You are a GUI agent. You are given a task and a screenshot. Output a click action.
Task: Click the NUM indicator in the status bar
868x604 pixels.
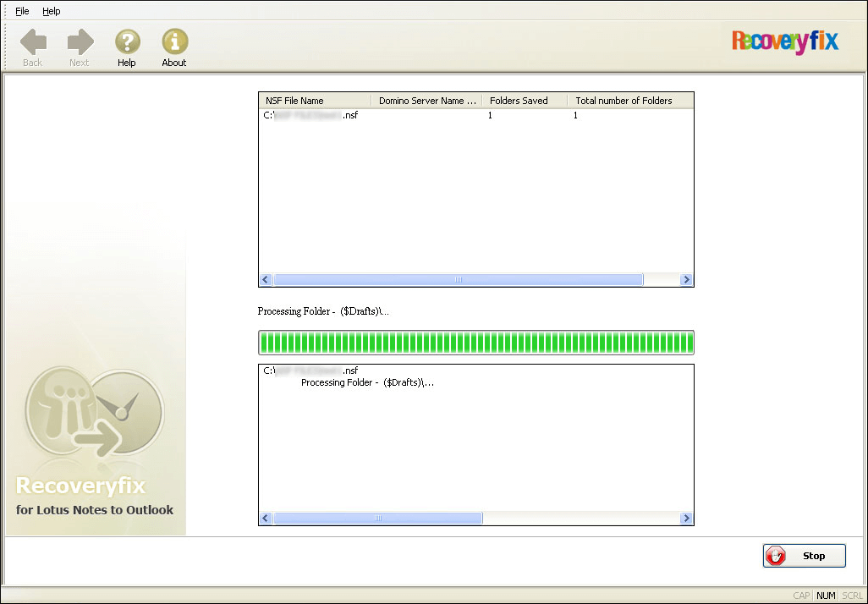click(826, 596)
